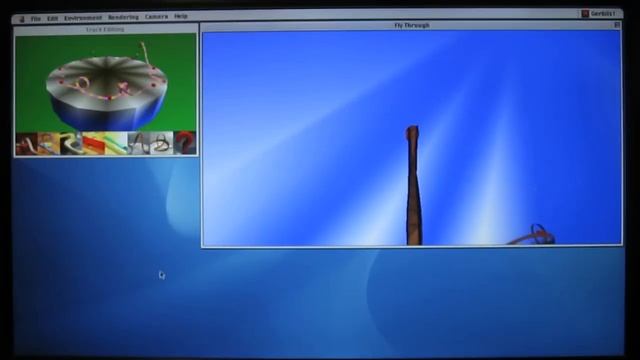Open the Camera menu
The height and width of the screenshot is (360, 640).
[156, 17]
